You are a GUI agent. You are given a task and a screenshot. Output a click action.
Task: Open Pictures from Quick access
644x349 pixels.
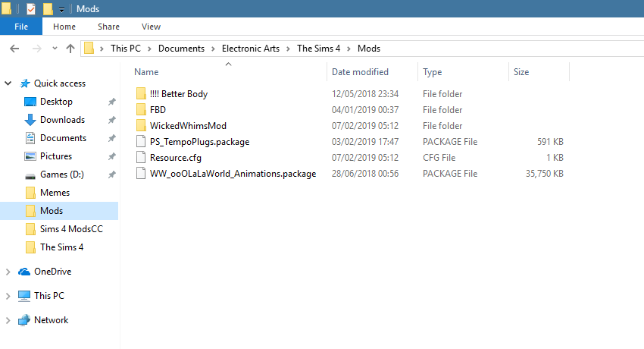click(56, 156)
